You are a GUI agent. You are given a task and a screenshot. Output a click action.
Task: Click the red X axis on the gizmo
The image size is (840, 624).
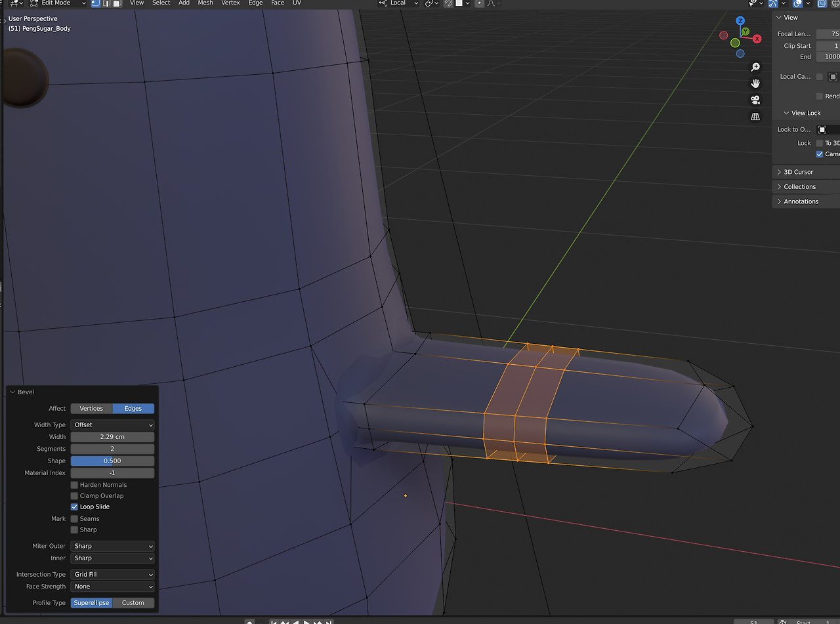pyautogui.click(x=757, y=39)
